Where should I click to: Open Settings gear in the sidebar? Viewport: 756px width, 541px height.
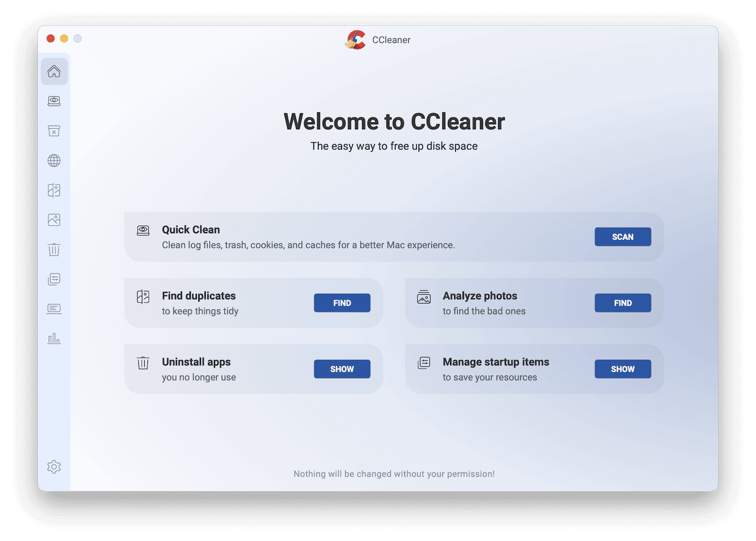click(x=54, y=467)
